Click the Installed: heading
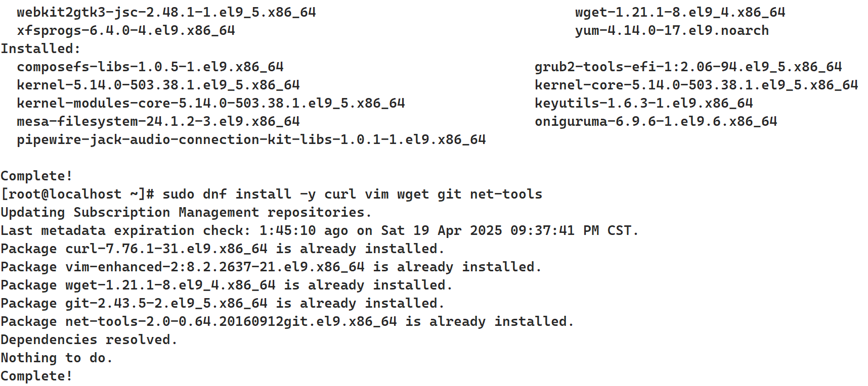 (x=40, y=49)
